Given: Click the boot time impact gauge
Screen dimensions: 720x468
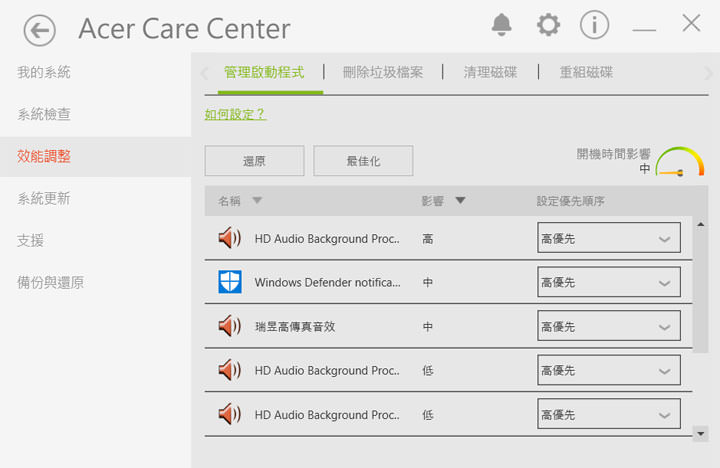Looking at the screenshot, I should 680,163.
